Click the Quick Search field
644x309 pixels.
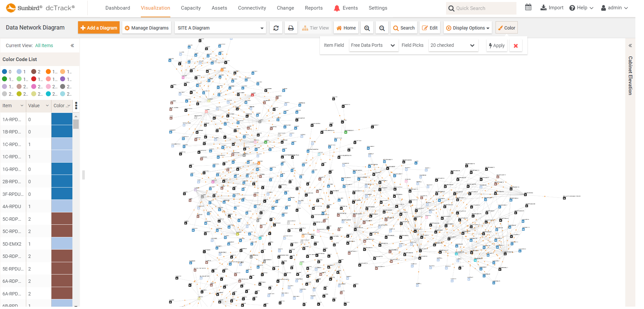click(481, 8)
